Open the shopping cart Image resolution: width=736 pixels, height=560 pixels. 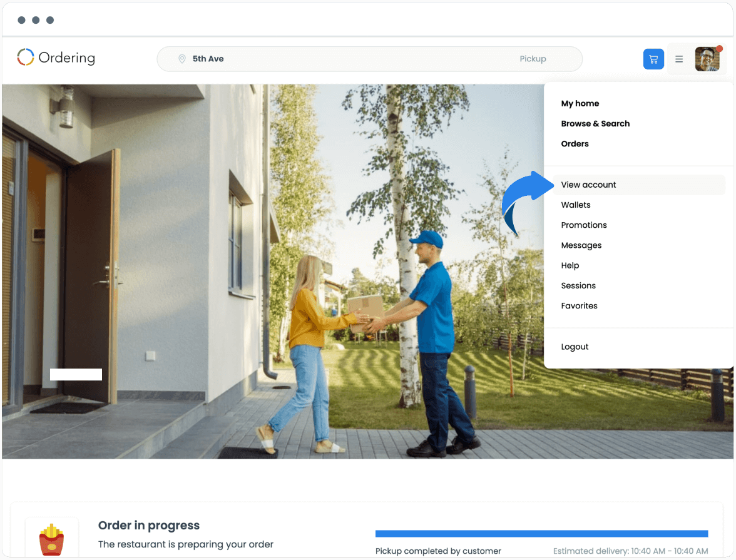(x=653, y=59)
